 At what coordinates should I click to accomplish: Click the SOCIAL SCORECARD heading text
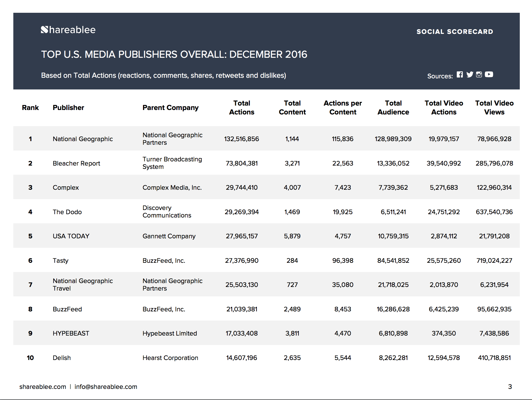click(455, 32)
